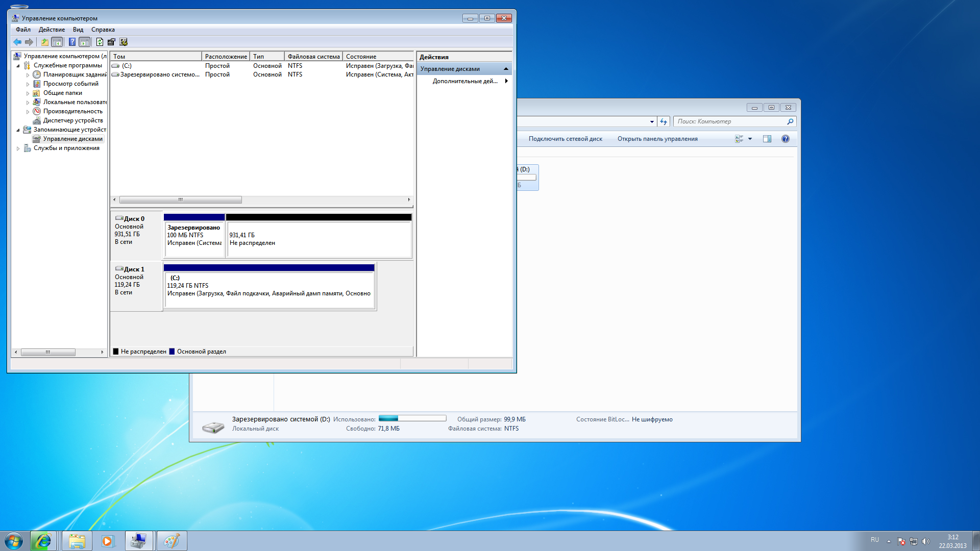This screenshot has width=980, height=551.
Task: Click the blue Back arrow in toolbar
Action: pyautogui.click(x=17, y=42)
